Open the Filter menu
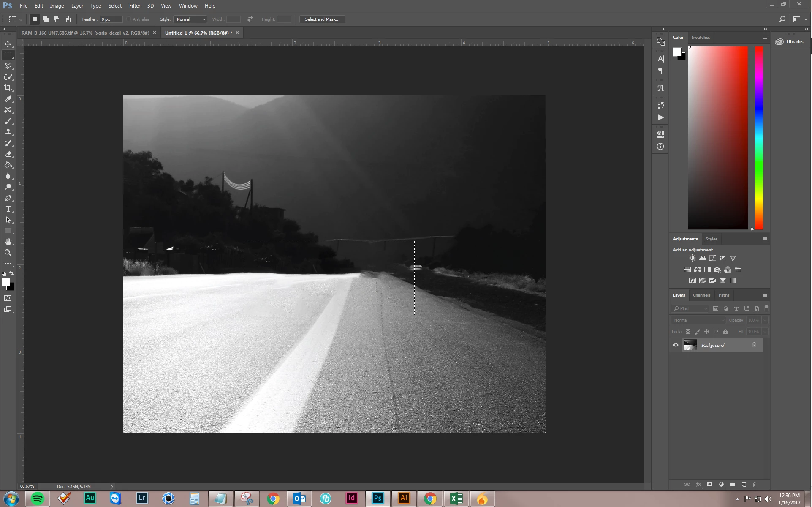Viewport: 812px width, 507px height. (134, 6)
